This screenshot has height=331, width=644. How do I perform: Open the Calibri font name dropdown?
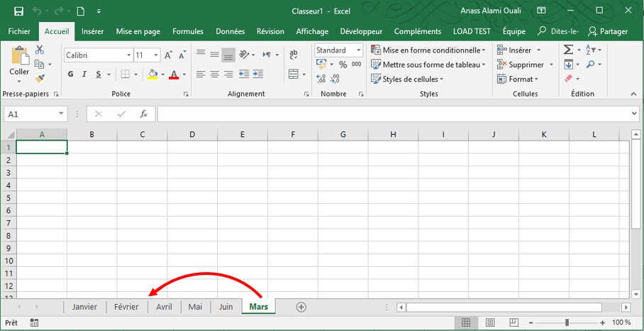98,55
